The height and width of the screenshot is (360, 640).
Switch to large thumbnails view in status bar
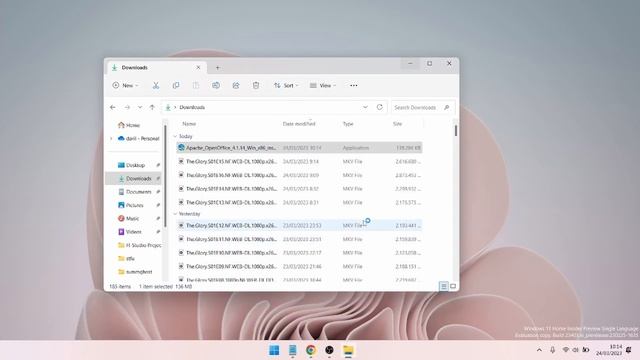[453, 286]
